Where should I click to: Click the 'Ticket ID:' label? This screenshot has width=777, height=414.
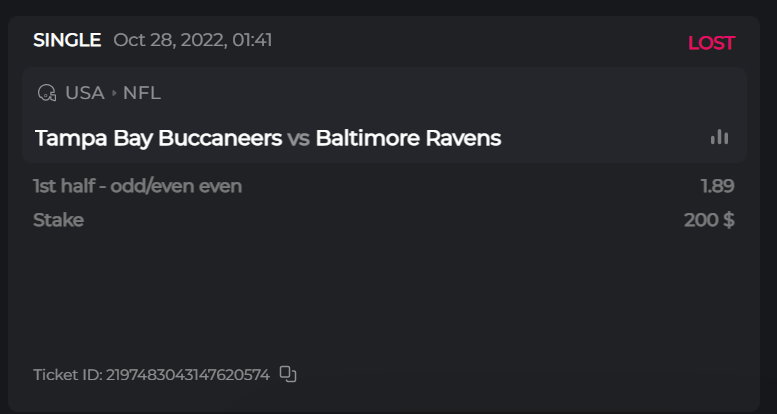click(x=67, y=375)
